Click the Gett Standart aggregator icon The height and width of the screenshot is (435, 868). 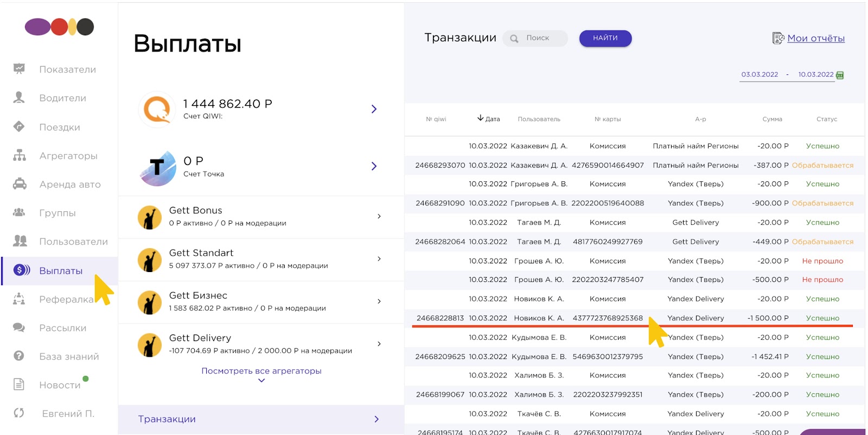(x=150, y=260)
